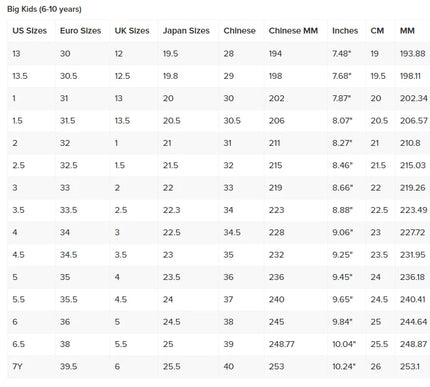The height and width of the screenshot is (387, 430).
Task: Select the Chinese MM column header
Action: point(293,31)
